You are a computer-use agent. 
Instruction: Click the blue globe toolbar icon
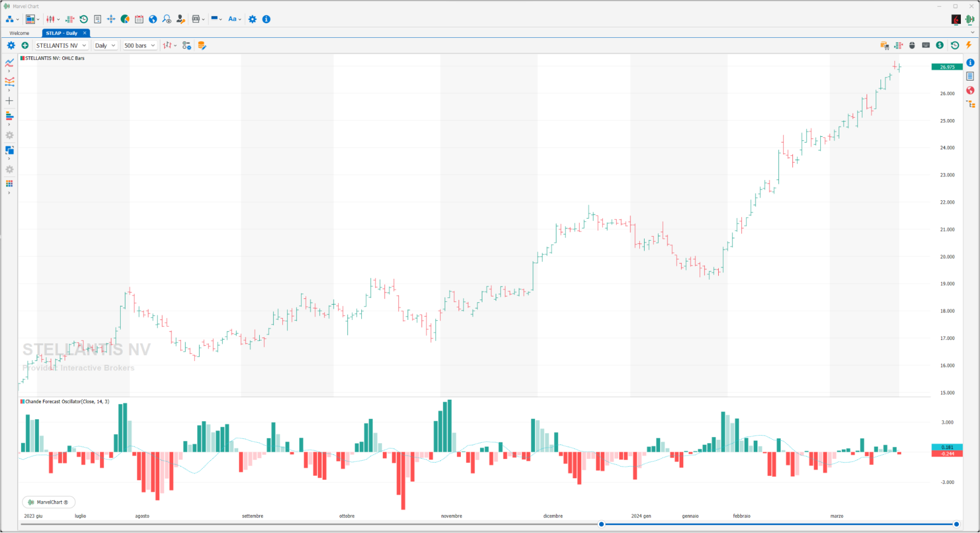(153, 19)
